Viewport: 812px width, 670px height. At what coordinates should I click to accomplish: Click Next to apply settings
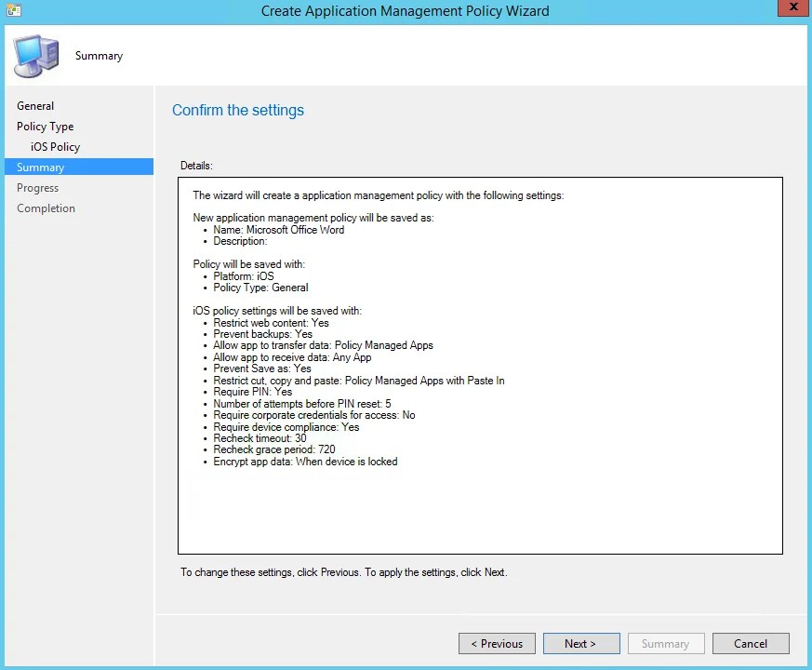click(581, 644)
